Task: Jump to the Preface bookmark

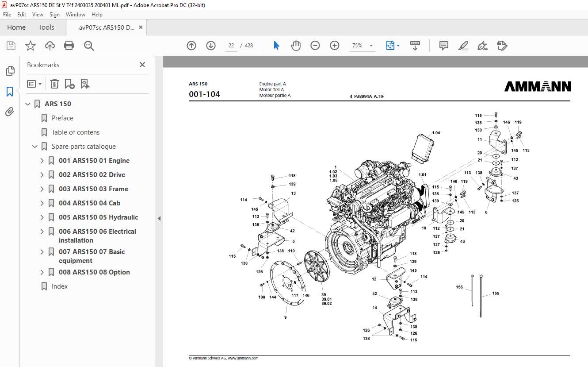Action: click(x=62, y=118)
